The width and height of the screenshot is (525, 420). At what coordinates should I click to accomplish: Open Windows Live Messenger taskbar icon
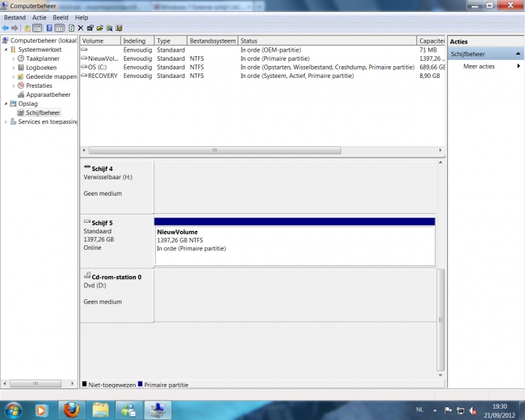tap(129, 410)
